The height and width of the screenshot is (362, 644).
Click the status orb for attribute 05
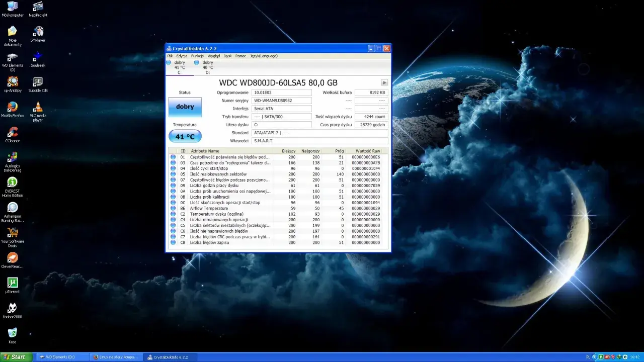tap(173, 174)
